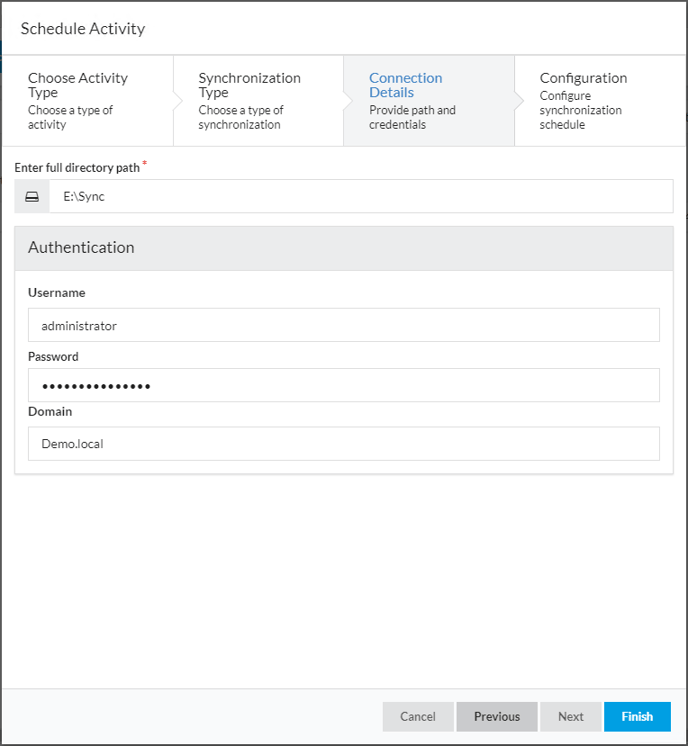Click inside the masked Password field
Image resolution: width=688 pixels, height=746 pixels.
click(343, 385)
